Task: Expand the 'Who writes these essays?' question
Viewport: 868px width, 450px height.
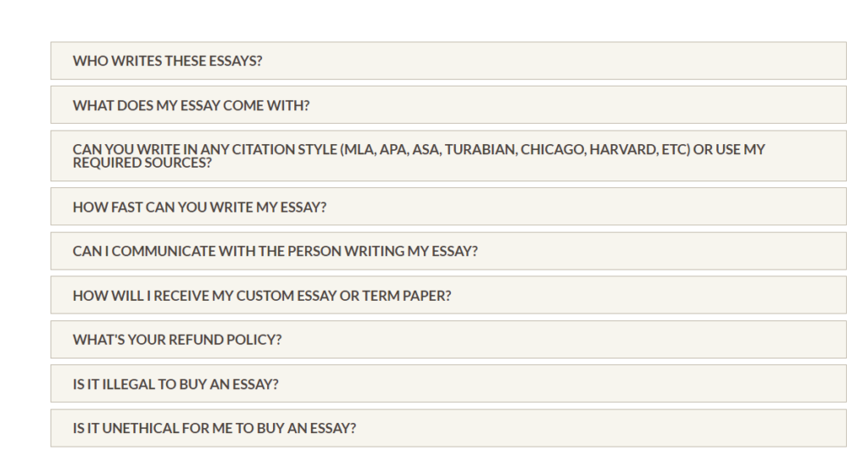Action: click(x=448, y=60)
